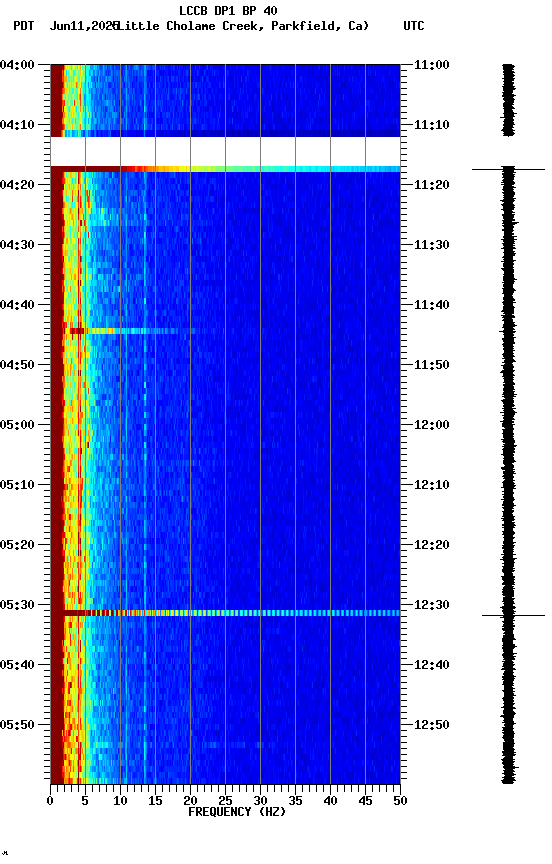This screenshot has height=864, width=552.
Task: Click the seismogram event marker line near 12:32
Action: coord(513,615)
